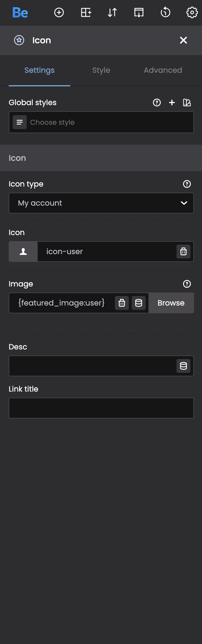The width and height of the screenshot is (202, 644).
Task: Open the import templates icon
Action: pyautogui.click(x=139, y=13)
